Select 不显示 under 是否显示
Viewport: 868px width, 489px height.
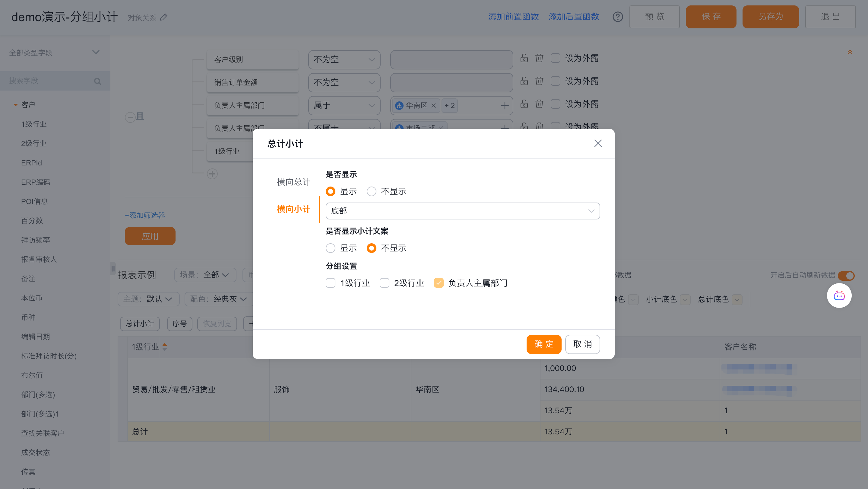371,192
